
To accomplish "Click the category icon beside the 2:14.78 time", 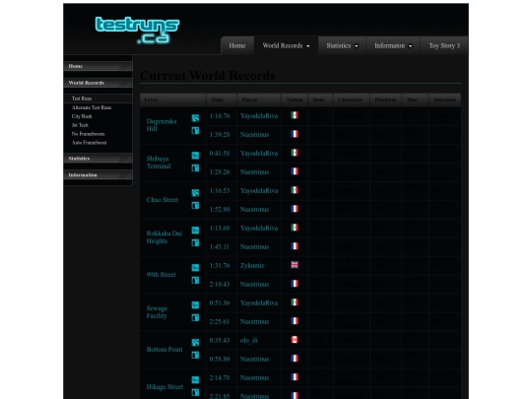I will coord(195,380).
